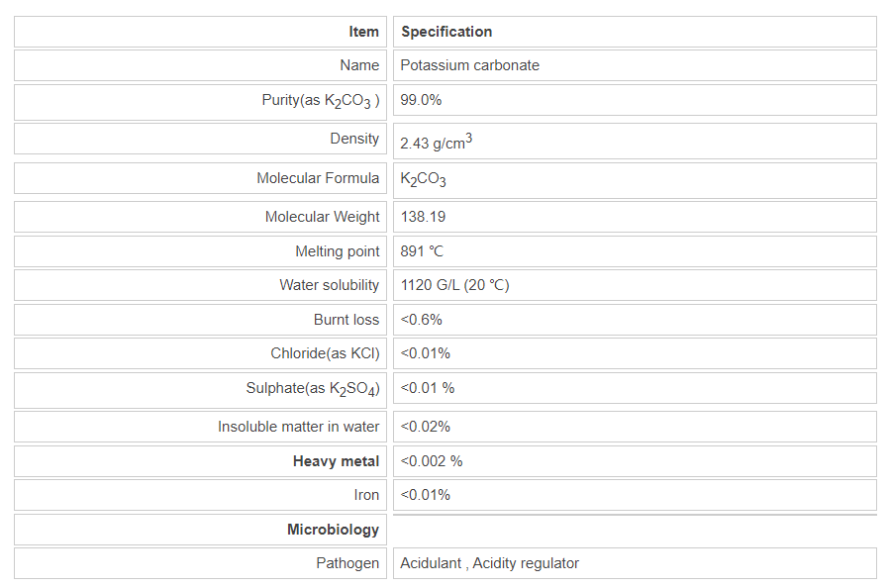Viewport: 890px width, 588px height.
Task: Select the Density label cell
Action: click(x=354, y=139)
